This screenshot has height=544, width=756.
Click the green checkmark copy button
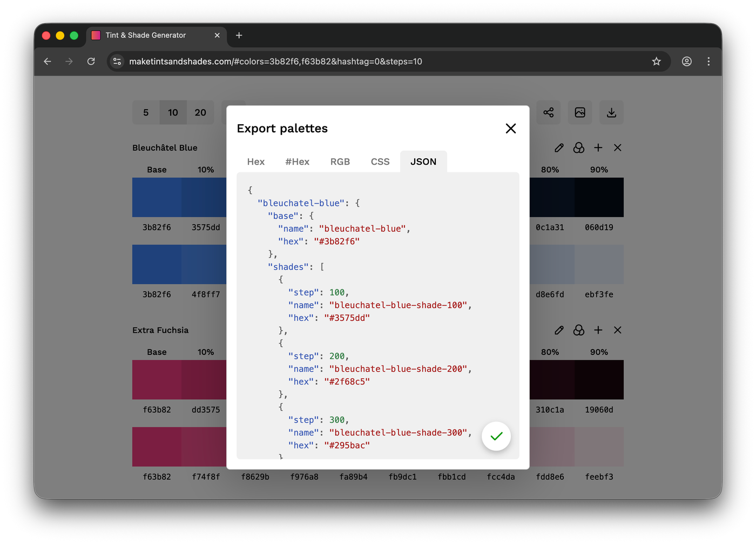[496, 436]
